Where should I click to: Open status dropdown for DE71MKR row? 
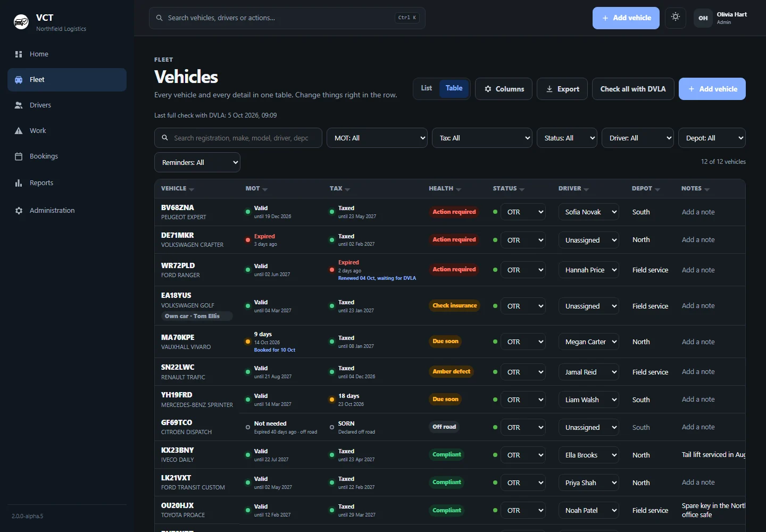point(523,240)
